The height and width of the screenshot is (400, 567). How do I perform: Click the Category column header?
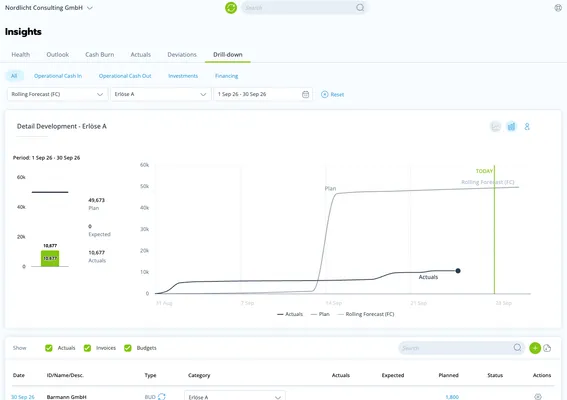click(199, 375)
